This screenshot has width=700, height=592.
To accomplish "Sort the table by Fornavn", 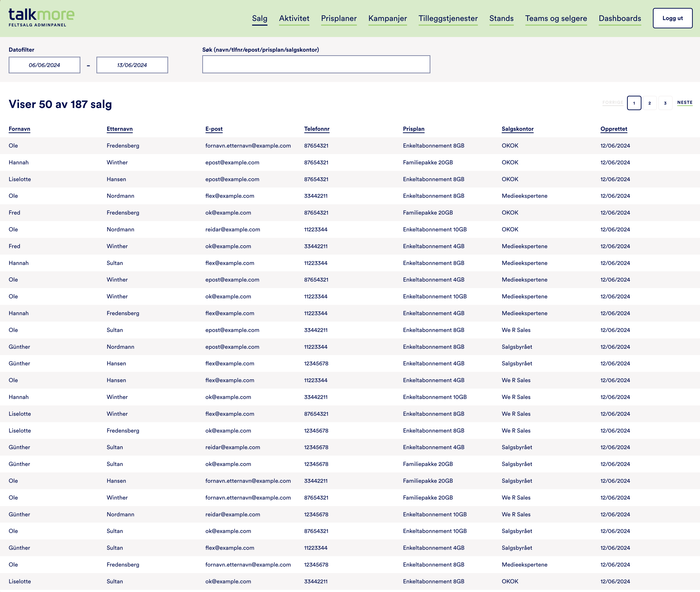I will 19,129.
